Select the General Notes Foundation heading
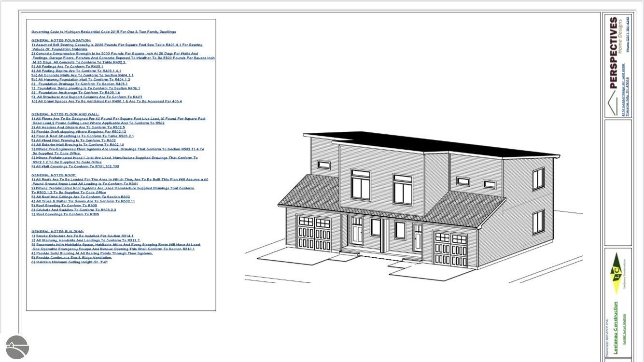644x362 pixels. (x=61, y=41)
